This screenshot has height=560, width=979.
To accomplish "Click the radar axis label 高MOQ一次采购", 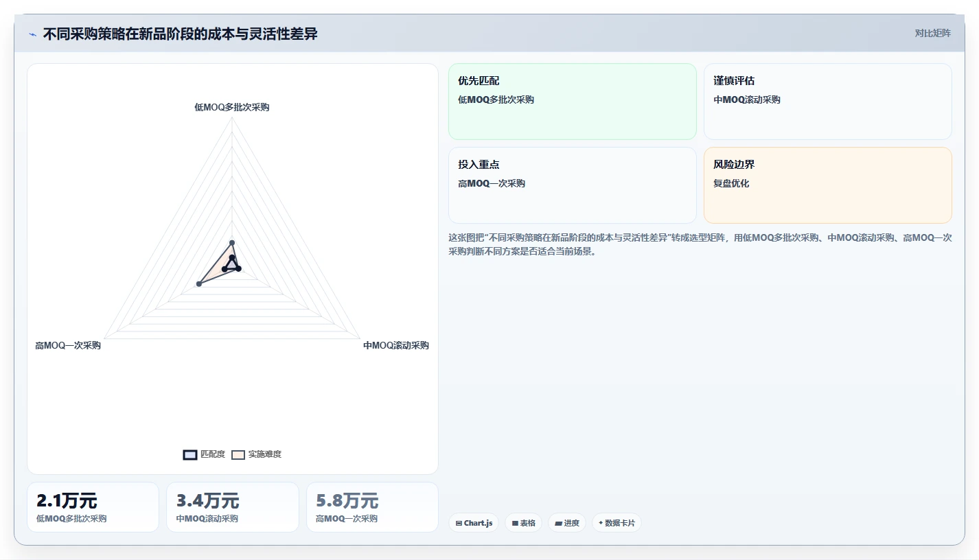I will [68, 345].
